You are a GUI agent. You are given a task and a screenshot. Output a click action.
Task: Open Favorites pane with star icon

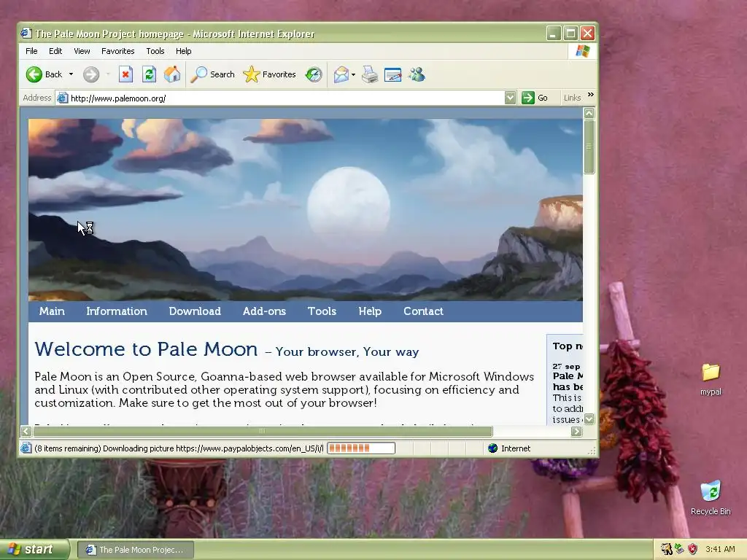coord(270,74)
